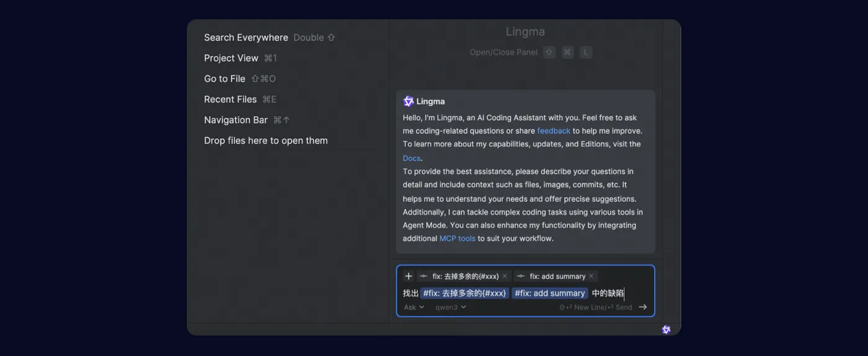Click the 'New Line/Send' hint text
Viewport: 868px width, 356px height.
pos(596,307)
